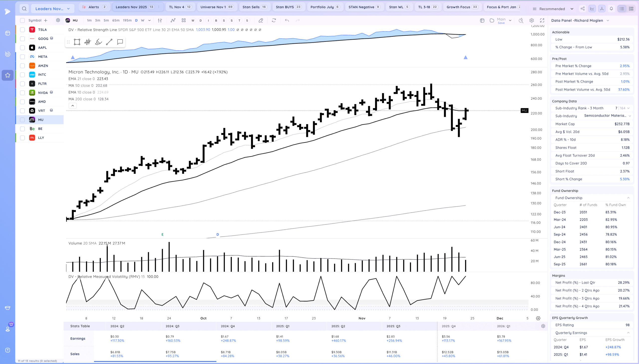Check the TSLA row checkbox

[x=22, y=30]
